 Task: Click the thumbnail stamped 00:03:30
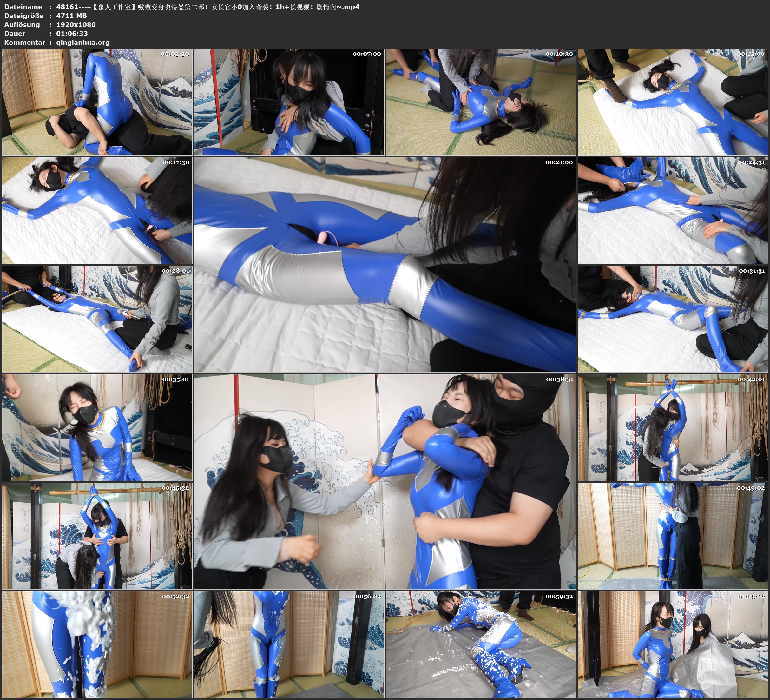tap(97, 102)
